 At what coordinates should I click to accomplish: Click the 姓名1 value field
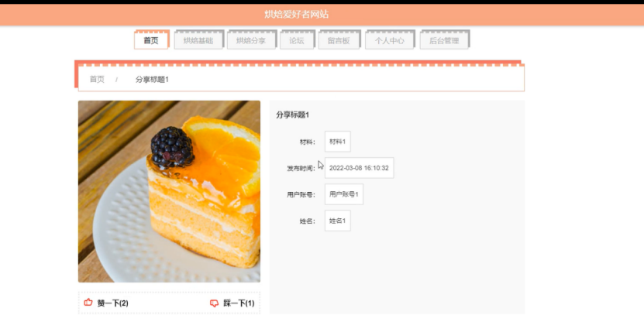[338, 221]
